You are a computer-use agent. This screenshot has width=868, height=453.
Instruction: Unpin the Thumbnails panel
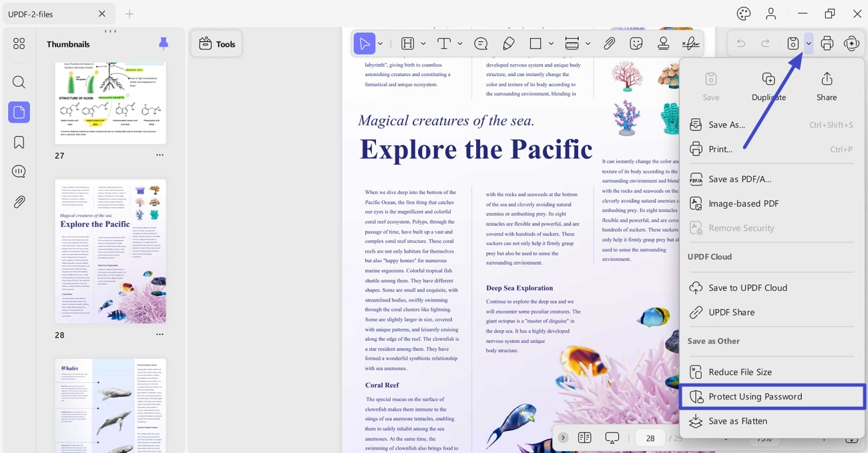(164, 43)
